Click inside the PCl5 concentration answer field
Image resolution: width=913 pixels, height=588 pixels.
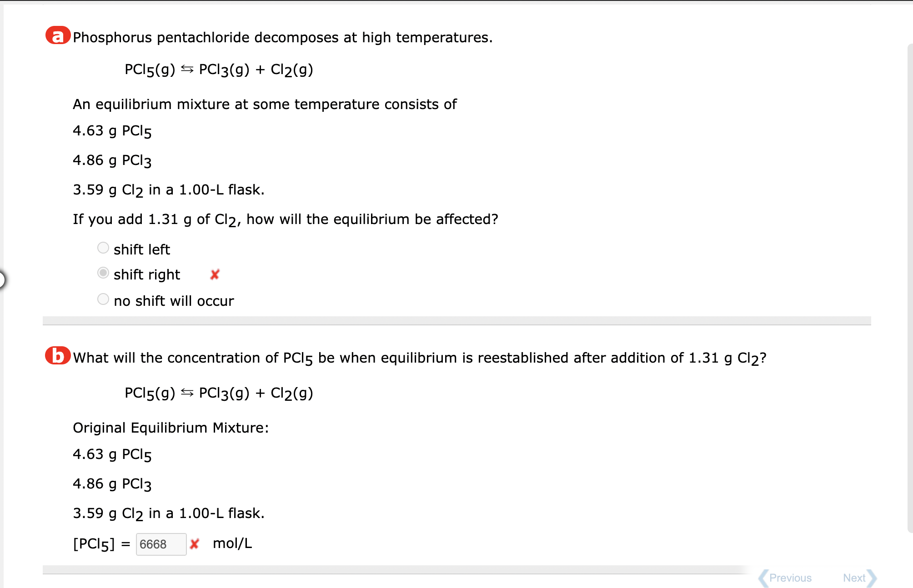click(161, 544)
